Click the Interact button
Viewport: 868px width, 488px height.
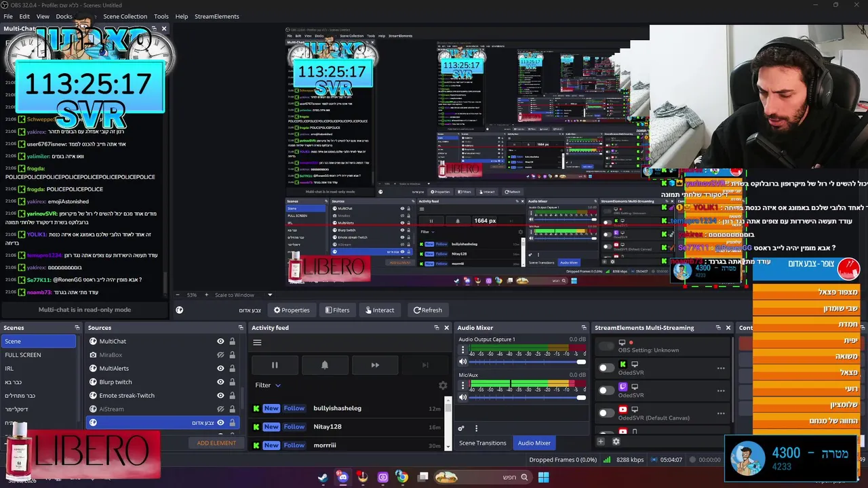(380, 310)
